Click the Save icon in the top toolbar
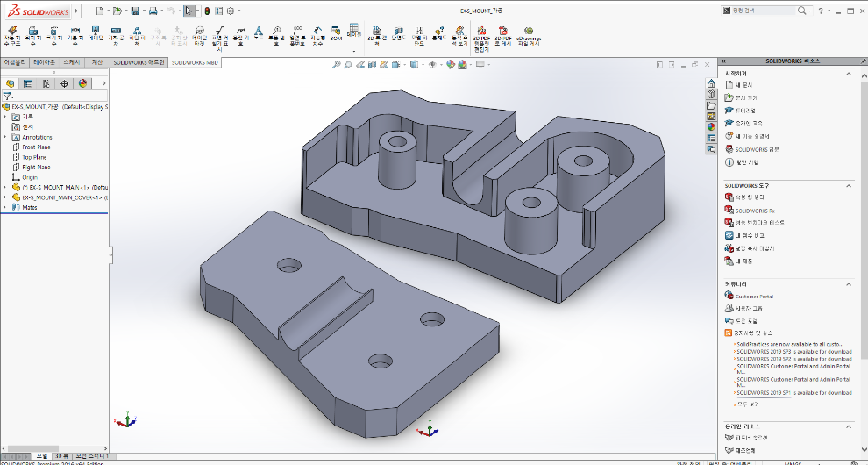Screen dimensions: 868x465 pos(134,11)
